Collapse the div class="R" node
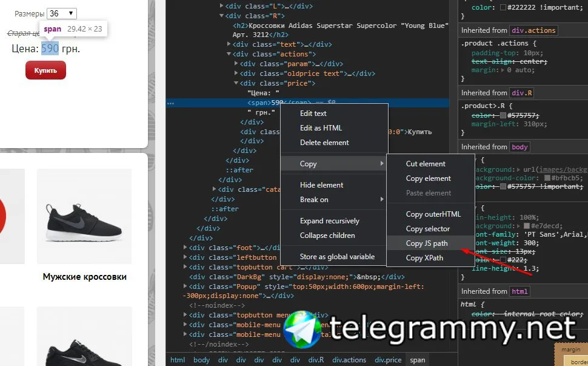The image size is (588, 366). (222, 16)
